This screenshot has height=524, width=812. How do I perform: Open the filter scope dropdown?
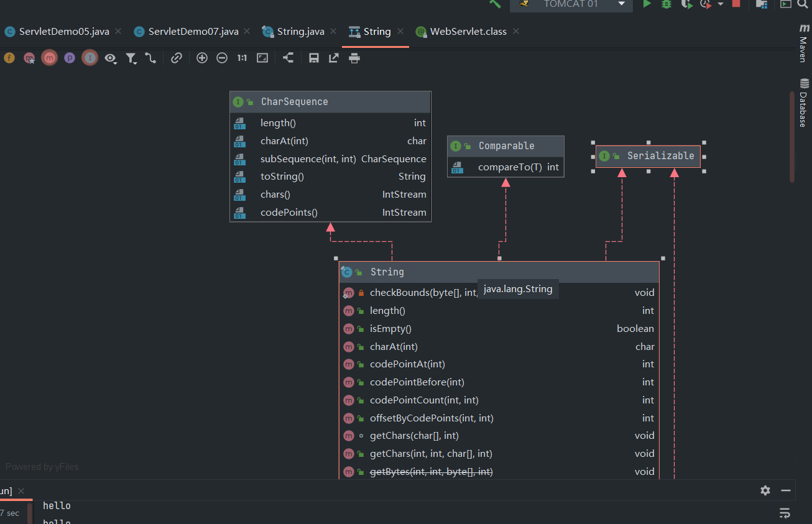131,58
